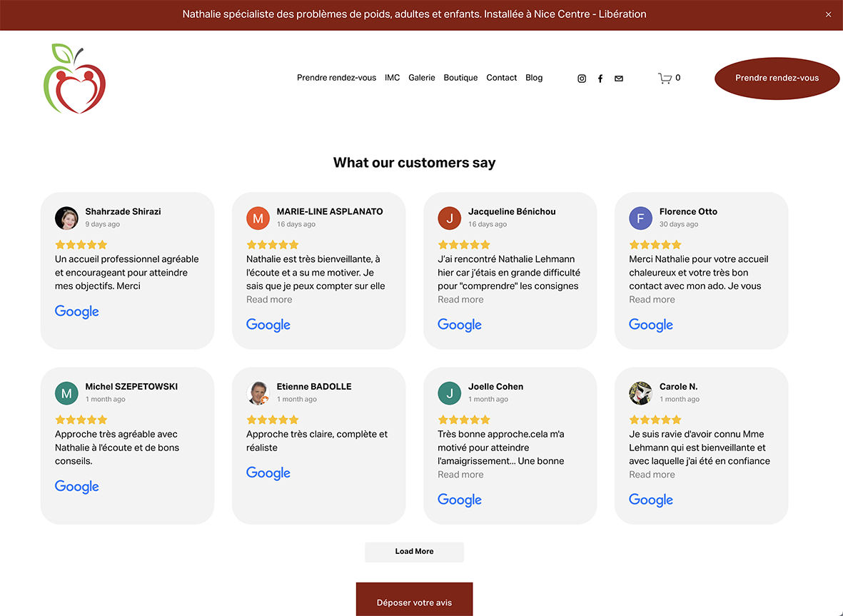This screenshot has height=616, width=843.
Task: Open Prendre rendez-vous in the navigation menu
Action: (x=336, y=78)
